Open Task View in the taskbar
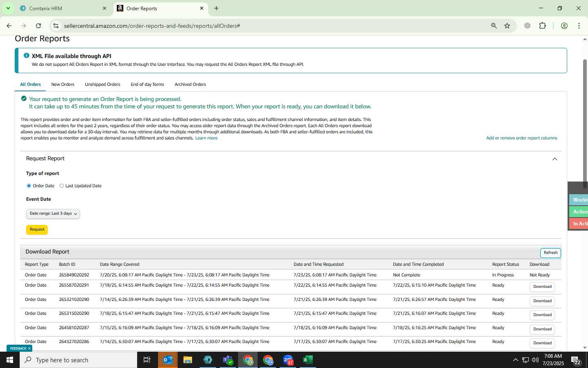Viewport: 588px width, 368px height. point(147,360)
